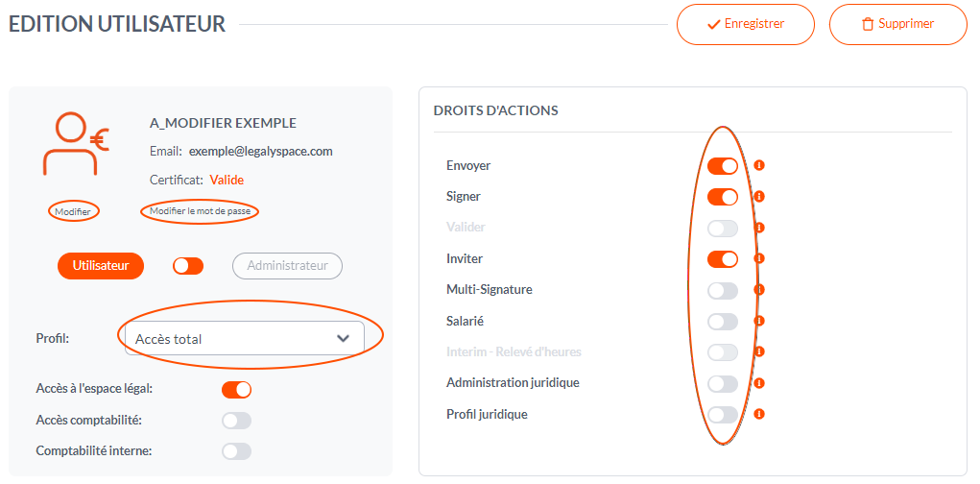Turn off Accès à l'espace légal toggle

[237, 390]
